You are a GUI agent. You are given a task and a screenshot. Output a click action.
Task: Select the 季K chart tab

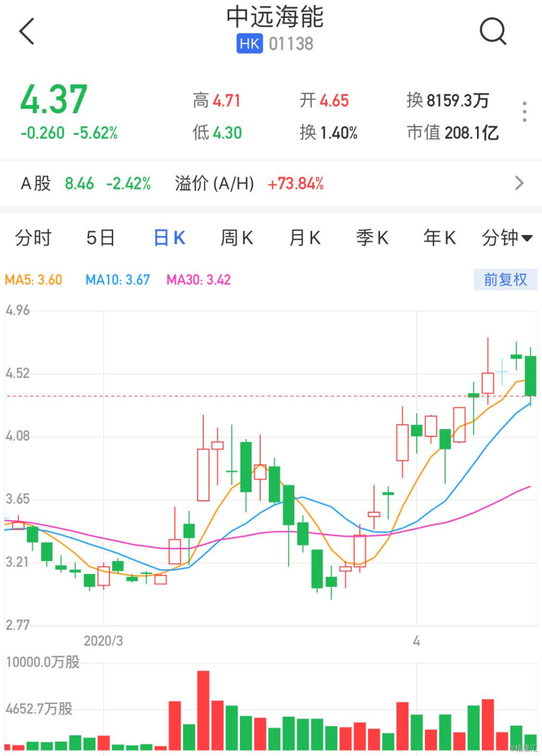(372, 238)
